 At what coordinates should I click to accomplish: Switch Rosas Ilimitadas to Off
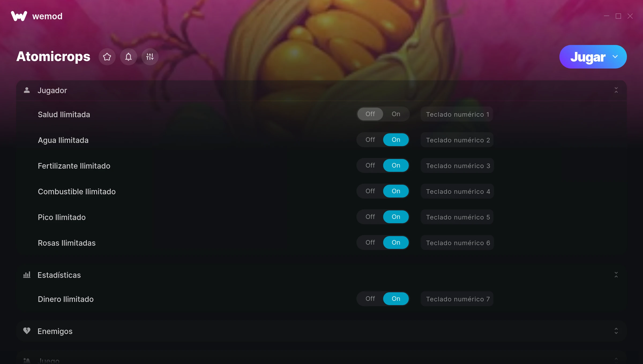[370, 242]
